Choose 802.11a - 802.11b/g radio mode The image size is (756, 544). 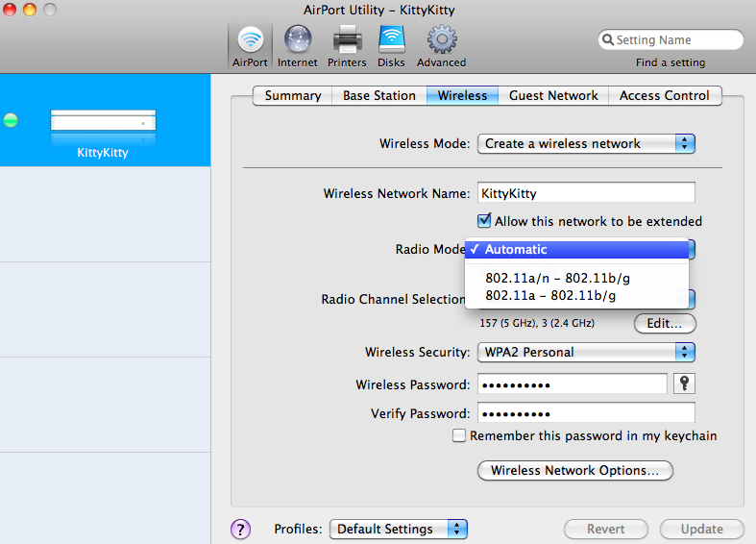coord(576,296)
